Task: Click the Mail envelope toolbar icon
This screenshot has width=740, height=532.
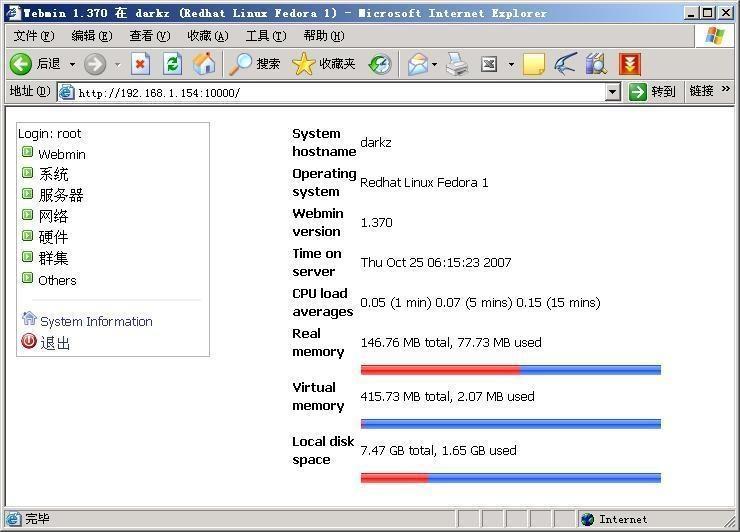Action: pos(417,64)
